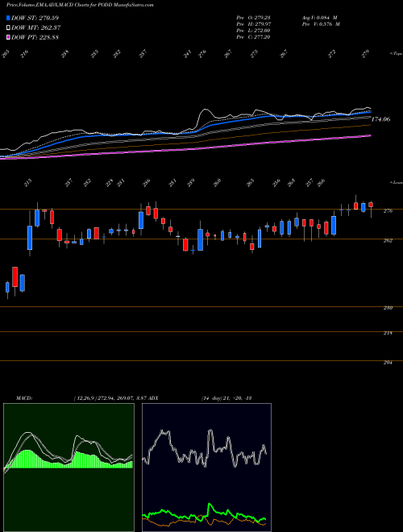
Task: Click the blue DOW ST legend swatch
Action: click(8, 18)
